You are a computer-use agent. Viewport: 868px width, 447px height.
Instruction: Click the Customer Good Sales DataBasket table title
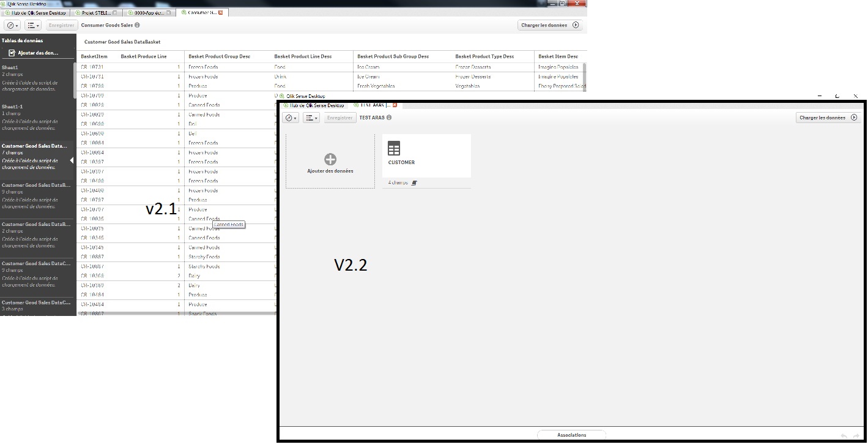point(122,42)
